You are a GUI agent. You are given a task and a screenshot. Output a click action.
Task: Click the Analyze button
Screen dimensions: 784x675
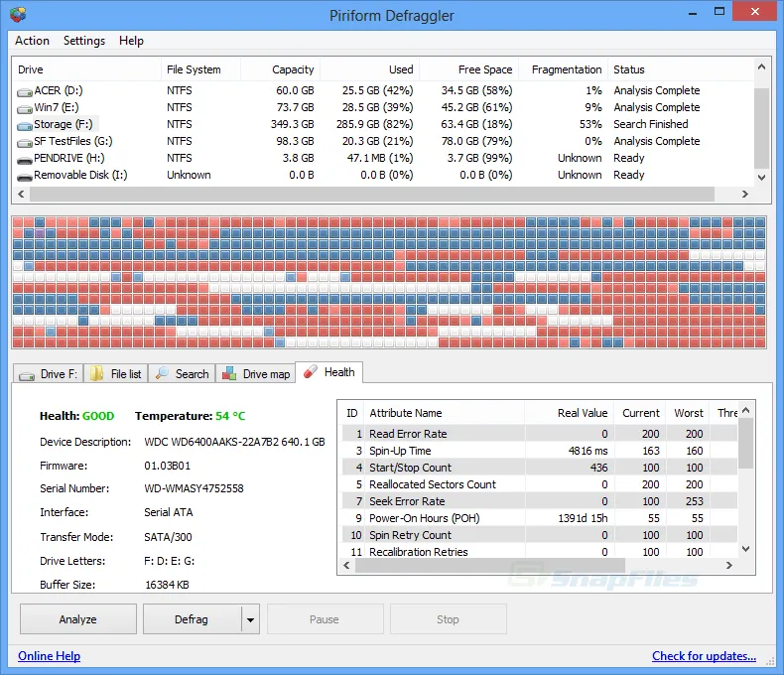[78, 619]
